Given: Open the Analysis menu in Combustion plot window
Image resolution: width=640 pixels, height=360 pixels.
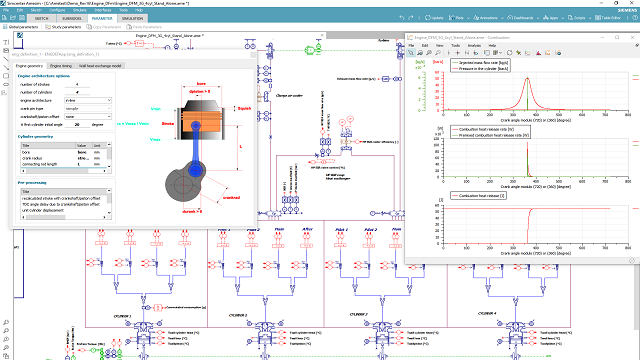Looking at the screenshot, I should click(474, 45).
